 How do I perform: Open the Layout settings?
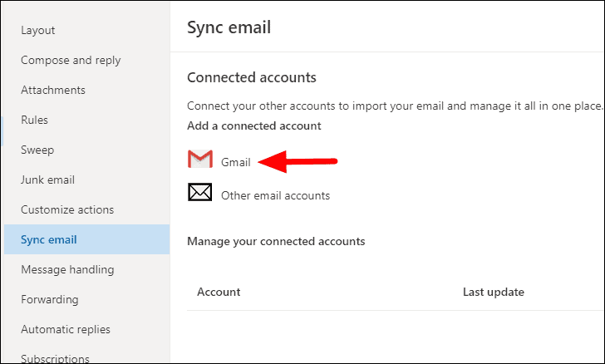pos(38,30)
